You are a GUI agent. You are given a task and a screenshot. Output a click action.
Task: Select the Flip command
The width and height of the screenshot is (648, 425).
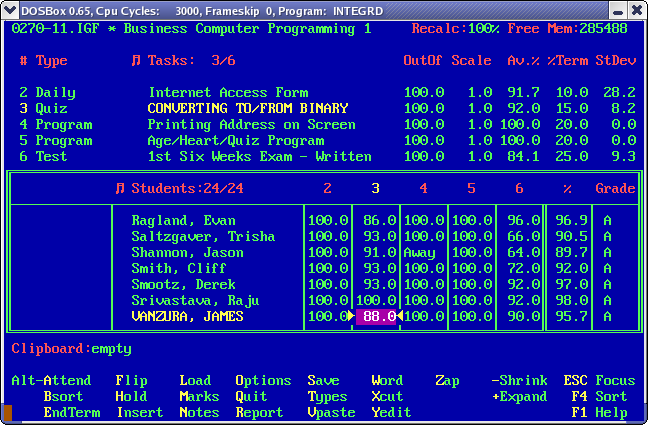(131, 380)
